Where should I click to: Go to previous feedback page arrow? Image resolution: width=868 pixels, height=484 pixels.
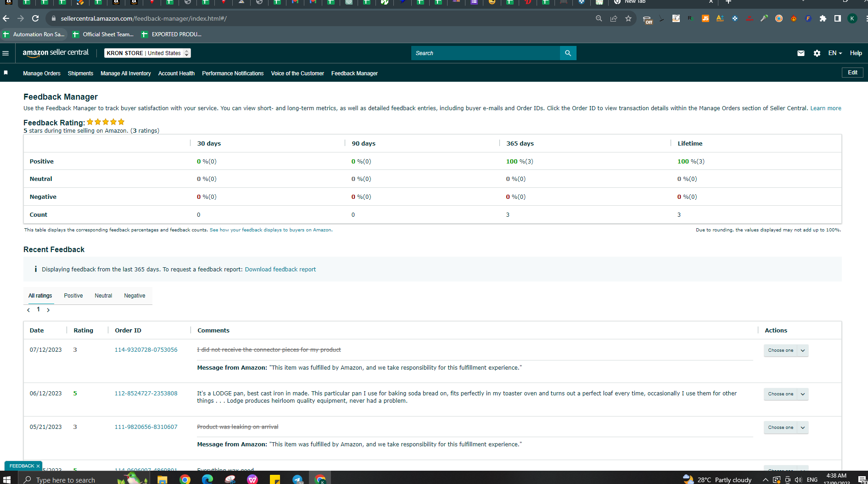28,310
